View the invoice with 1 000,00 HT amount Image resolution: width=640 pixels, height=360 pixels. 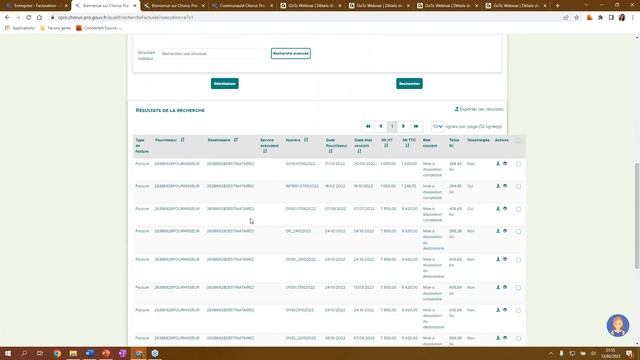[505, 164]
